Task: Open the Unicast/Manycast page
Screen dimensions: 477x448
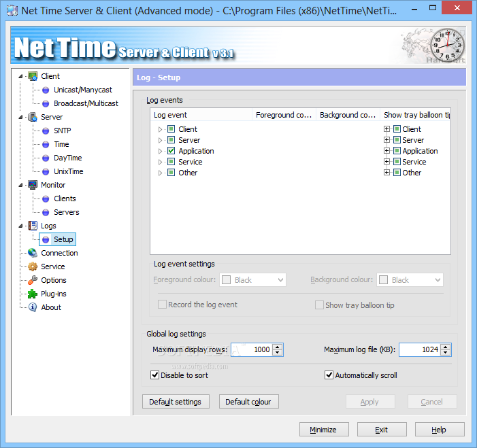Action: coord(83,90)
